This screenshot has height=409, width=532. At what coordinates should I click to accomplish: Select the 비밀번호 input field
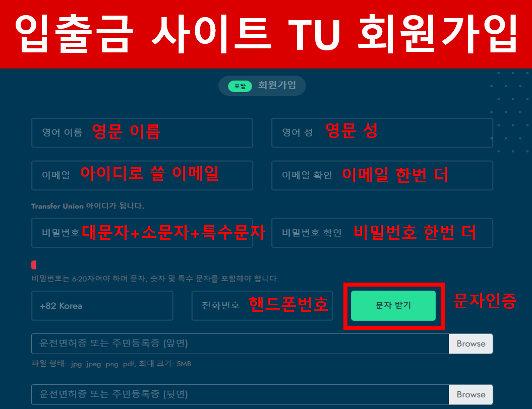(142, 233)
